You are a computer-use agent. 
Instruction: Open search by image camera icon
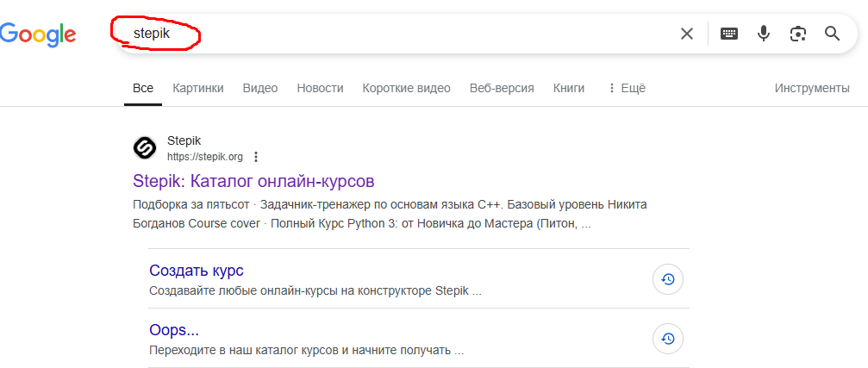click(x=798, y=34)
